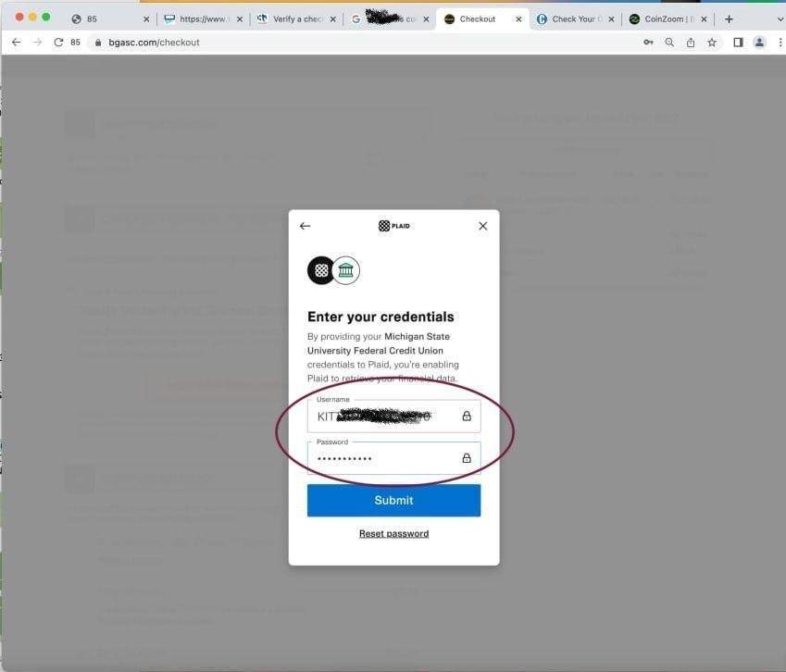Click the browser forward arrow
786x672 pixels.
coord(38,43)
